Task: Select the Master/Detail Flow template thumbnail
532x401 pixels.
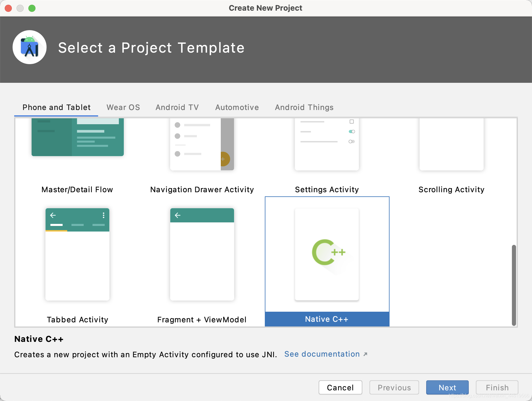Action: point(77,137)
